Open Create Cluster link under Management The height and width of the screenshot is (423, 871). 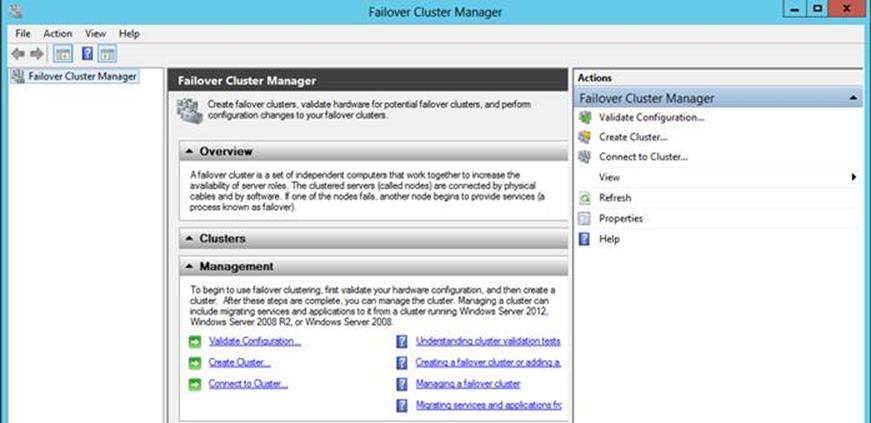pyautogui.click(x=240, y=362)
